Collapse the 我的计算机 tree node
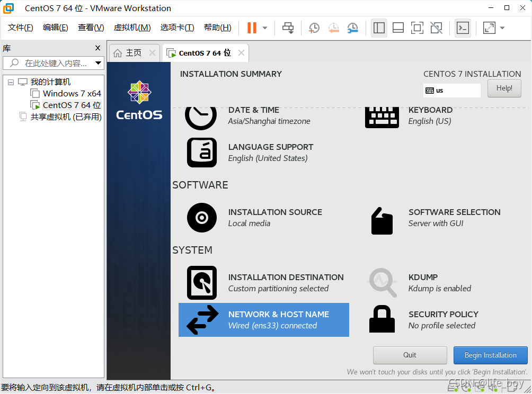The width and height of the screenshot is (532, 394). pyautogui.click(x=11, y=82)
